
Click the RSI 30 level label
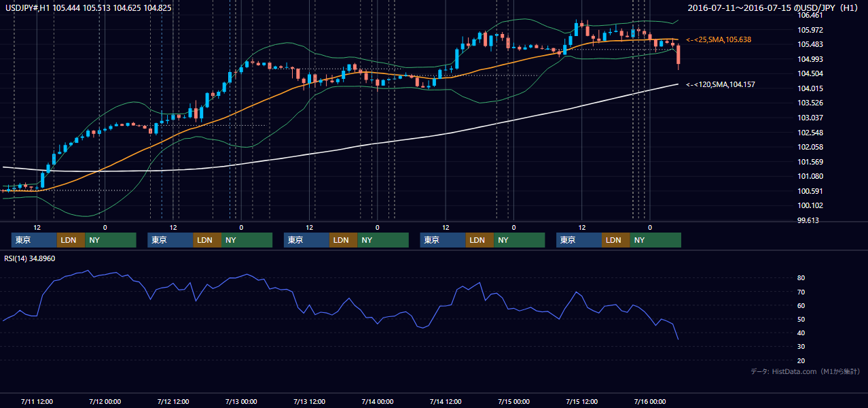pos(801,347)
